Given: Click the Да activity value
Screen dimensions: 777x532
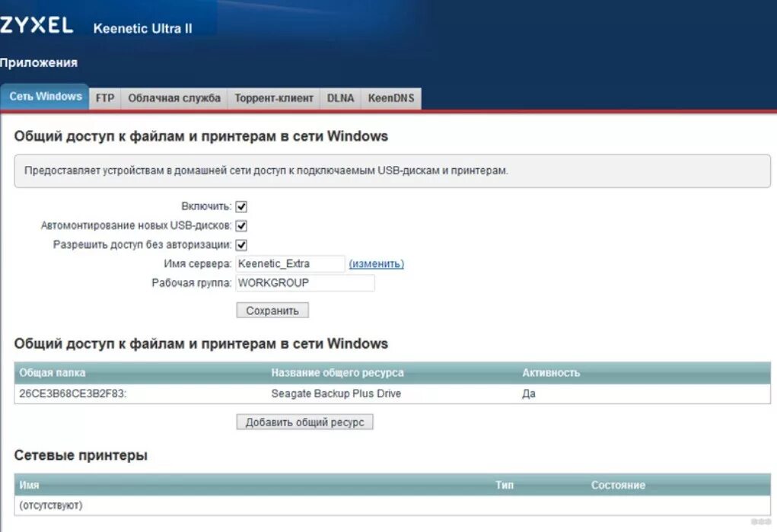Looking at the screenshot, I should pos(529,393).
